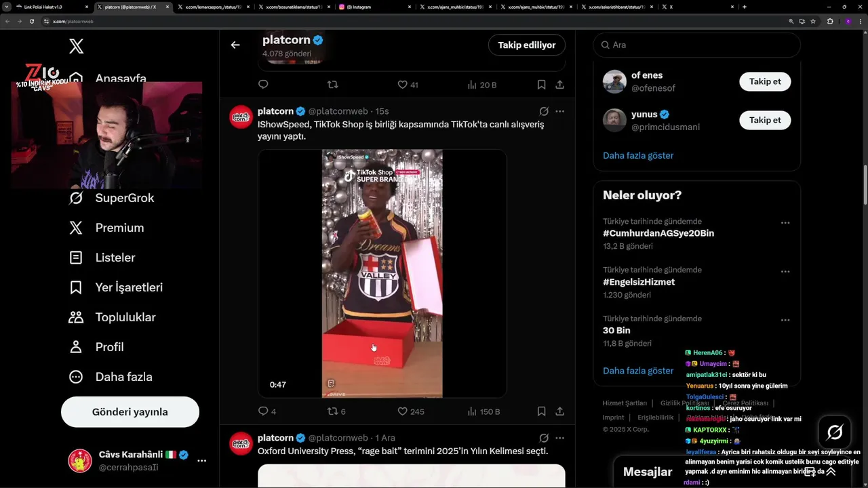This screenshot has width=868, height=488.
Task: Go to Yer İşaretleri bookmarks
Action: [116, 287]
